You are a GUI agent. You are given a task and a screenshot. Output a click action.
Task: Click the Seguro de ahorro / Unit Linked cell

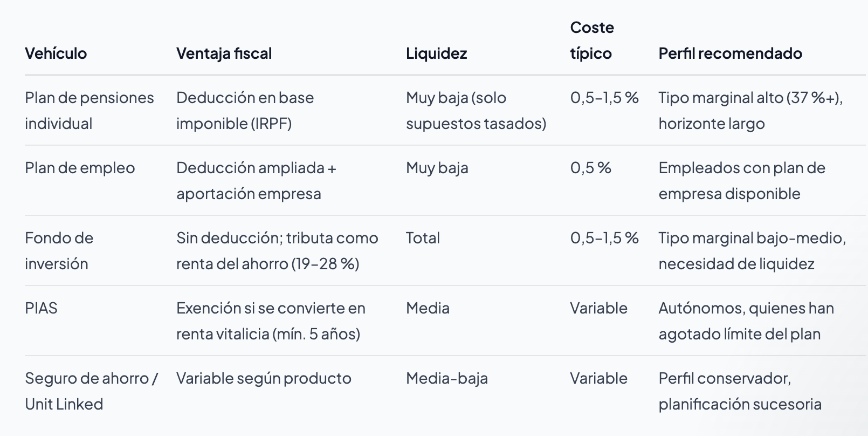click(91, 391)
